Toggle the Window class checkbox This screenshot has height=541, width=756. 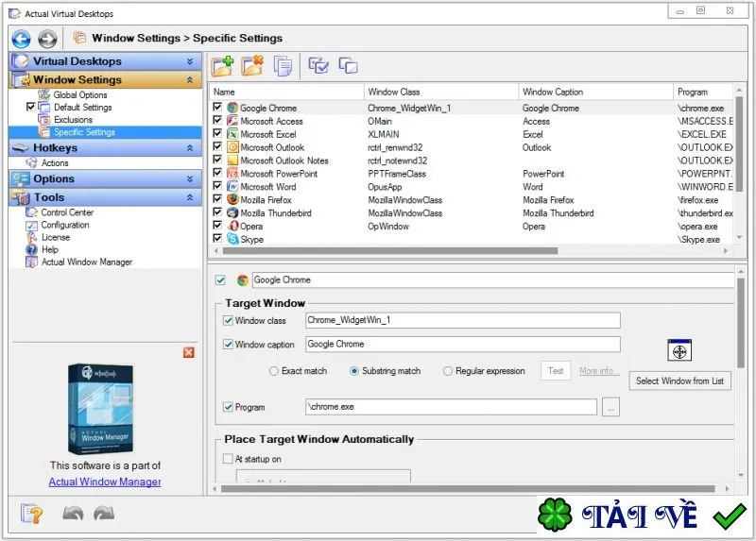[x=228, y=320]
